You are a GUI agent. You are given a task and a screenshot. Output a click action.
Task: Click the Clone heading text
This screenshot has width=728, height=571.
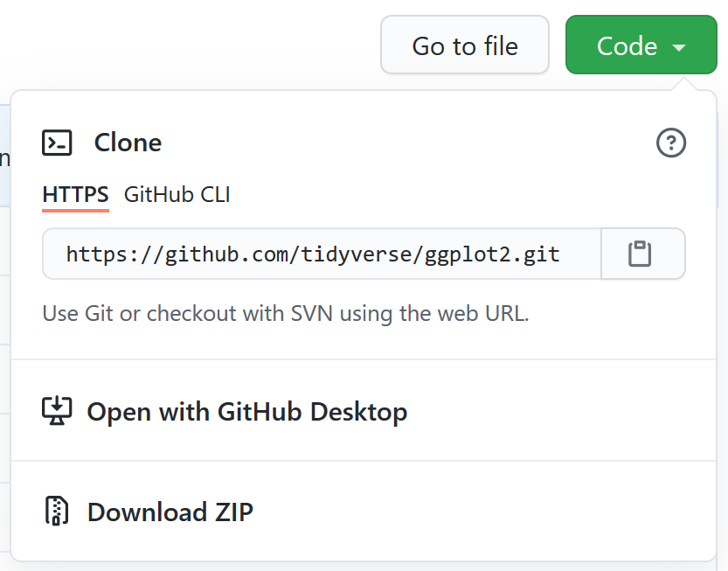pos(128,143)
